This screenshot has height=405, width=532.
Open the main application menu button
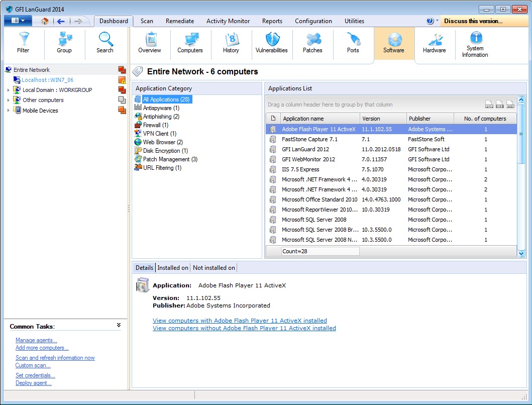(x=18, y=21)
